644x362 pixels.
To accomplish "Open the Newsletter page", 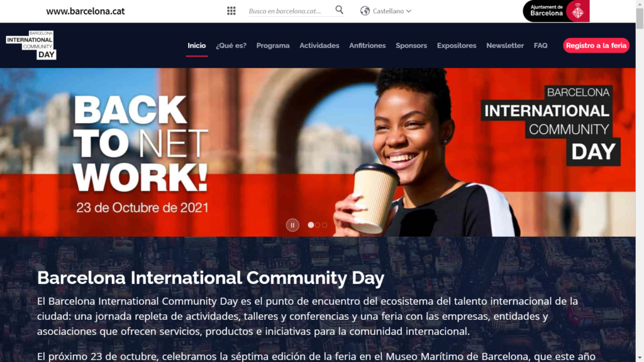I will [505, 45].
